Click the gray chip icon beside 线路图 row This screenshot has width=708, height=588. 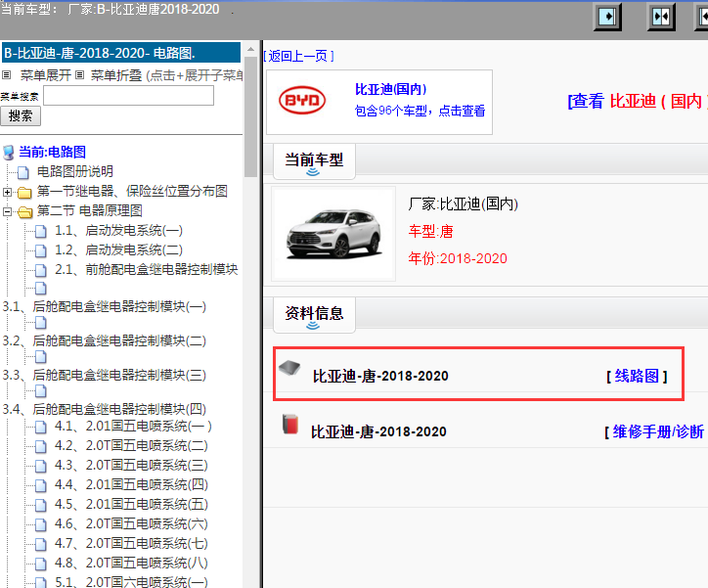coord(289,368)
